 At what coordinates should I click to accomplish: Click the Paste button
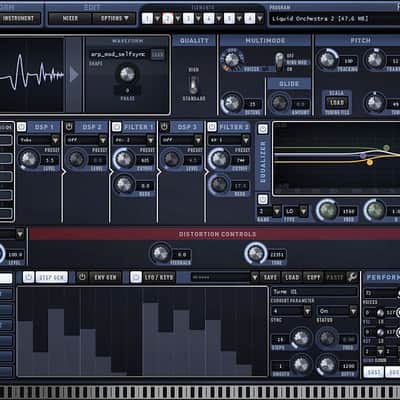[334, 277]
